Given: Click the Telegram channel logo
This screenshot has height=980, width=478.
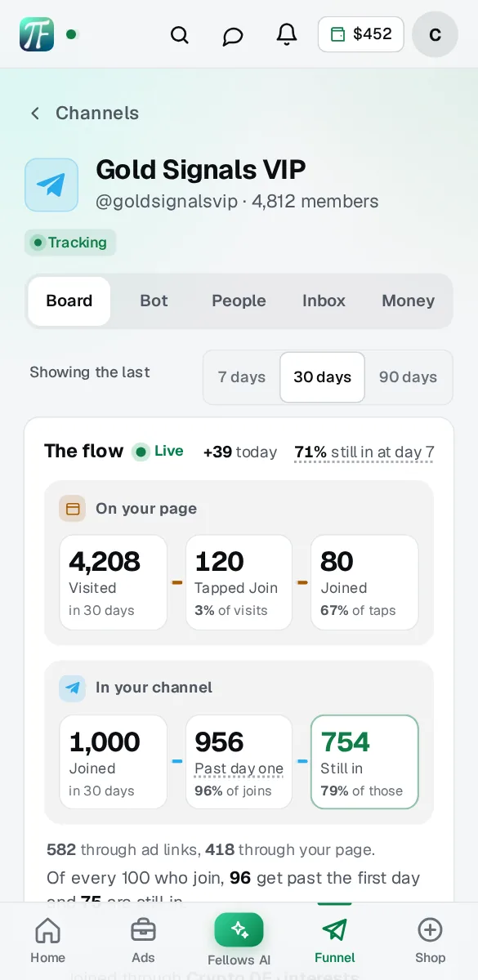Looking at the screenshot, I should click(51, 185).
